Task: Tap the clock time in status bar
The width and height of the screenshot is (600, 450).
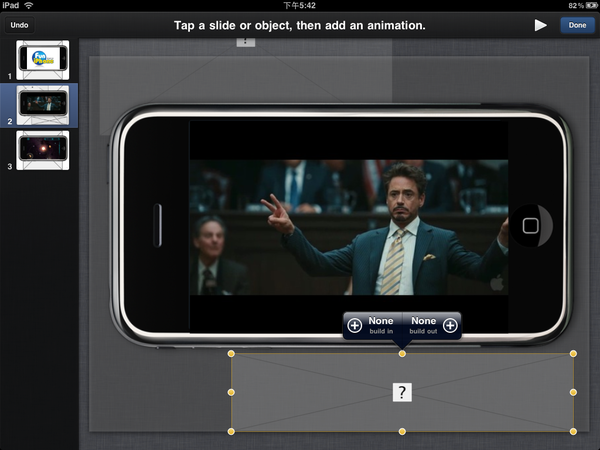Action: click(299, 5)
